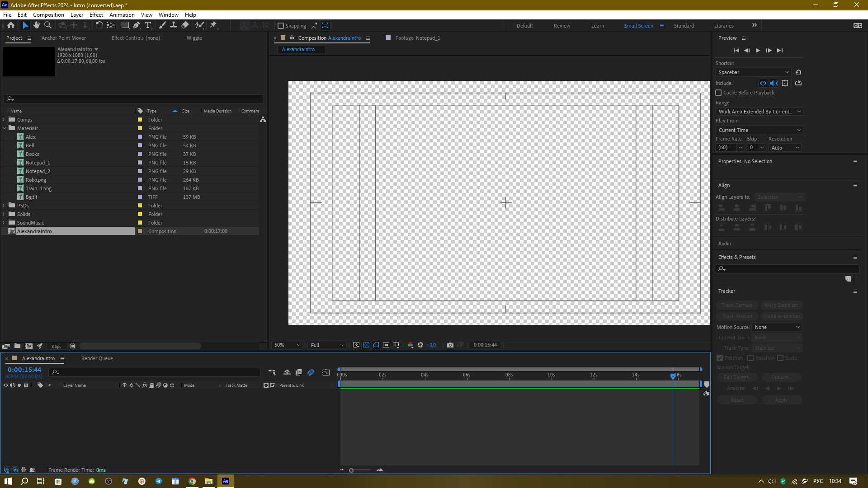The width and height of the screenshot is (868, 488).
Task: Select the Brush tool
Action: [x=162, y=25]
